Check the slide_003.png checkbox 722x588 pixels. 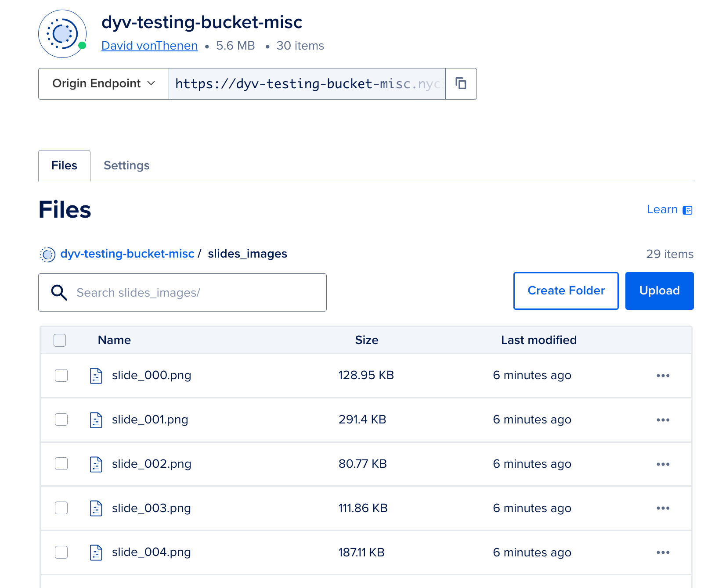tap(61, 508)
